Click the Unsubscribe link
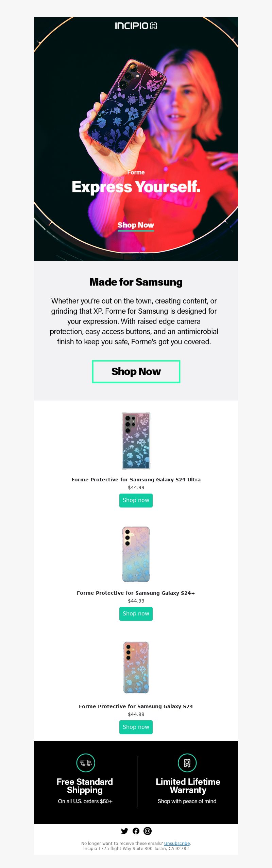This screenshot has height=868, width=272. (177, 843)
